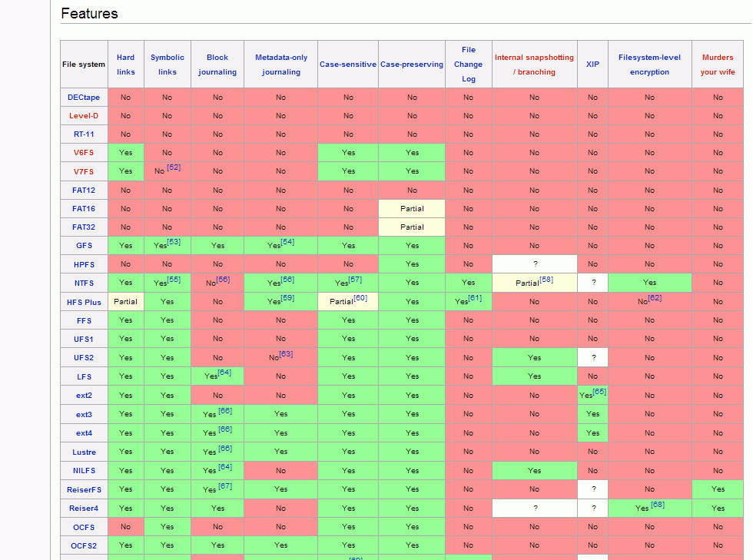Open the OCFS2 link
The image size is (753, 560).
84,546
